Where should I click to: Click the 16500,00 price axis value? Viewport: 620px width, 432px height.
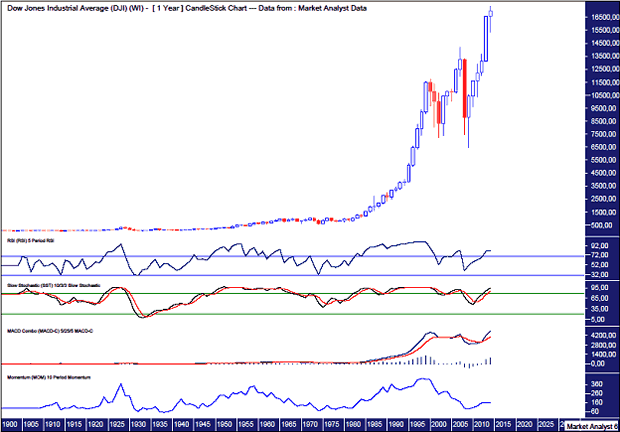[605, 17]
